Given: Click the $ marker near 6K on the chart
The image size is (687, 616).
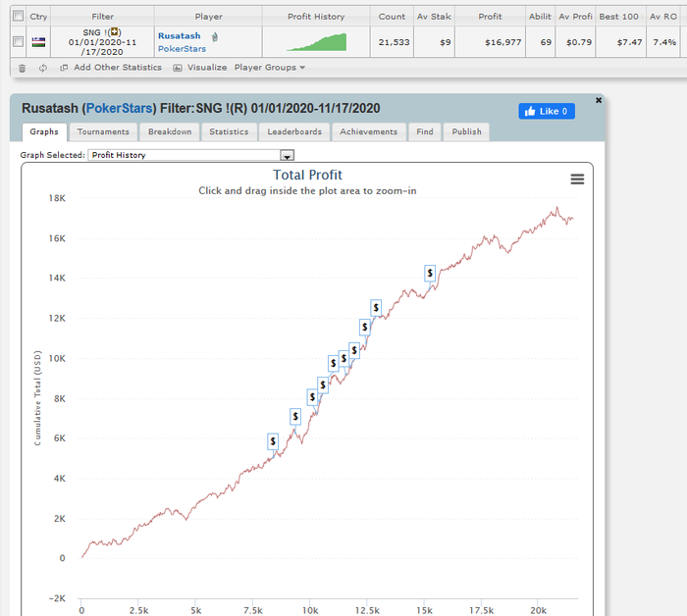Looking at the screenshot, I should 273,441.
